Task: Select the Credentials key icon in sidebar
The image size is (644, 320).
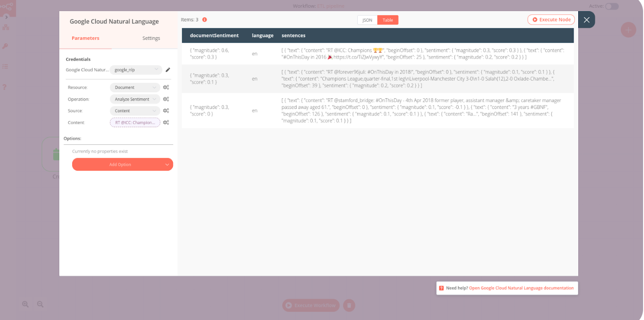Action: (x=5, y=46)
